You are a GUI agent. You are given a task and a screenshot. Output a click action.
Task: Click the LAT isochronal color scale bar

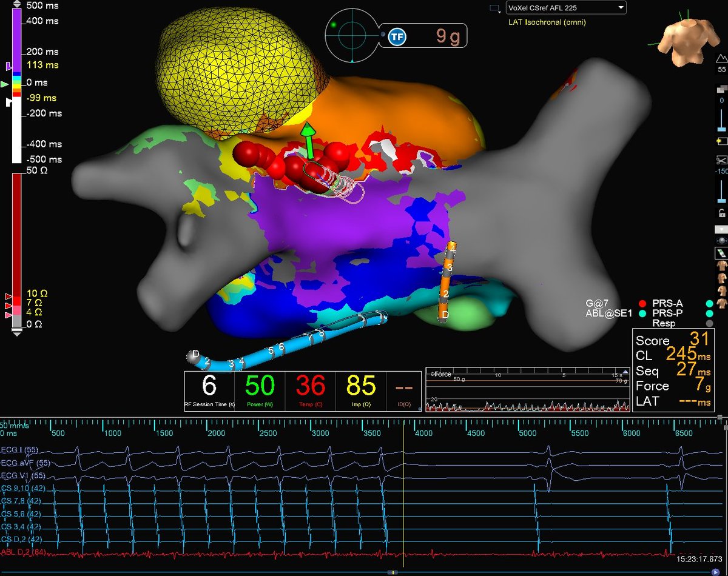click(x=17, y=87)
